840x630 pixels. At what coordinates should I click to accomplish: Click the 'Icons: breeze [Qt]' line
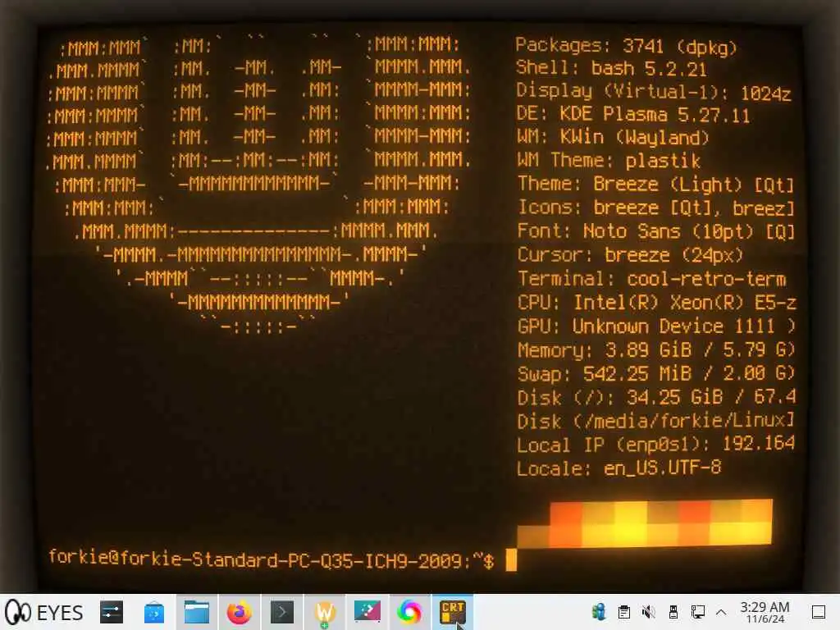655,208
